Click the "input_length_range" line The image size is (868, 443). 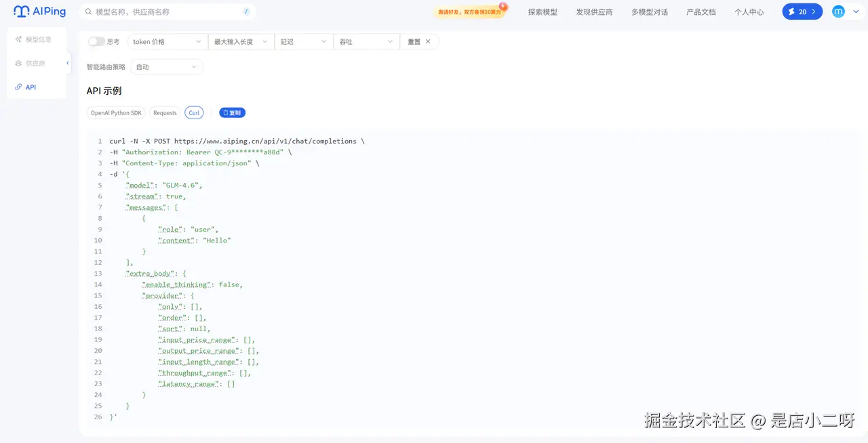(x=209, y=362)
